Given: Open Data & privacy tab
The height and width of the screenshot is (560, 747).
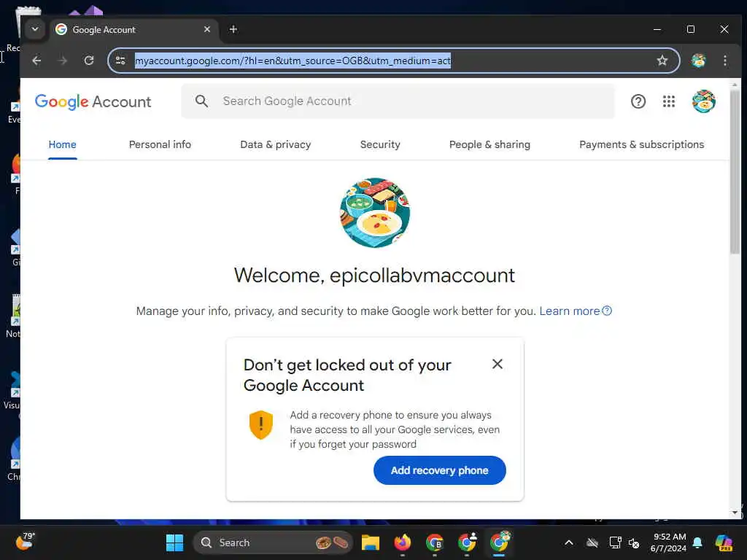Looking at the screenshot, I should 275,144.
